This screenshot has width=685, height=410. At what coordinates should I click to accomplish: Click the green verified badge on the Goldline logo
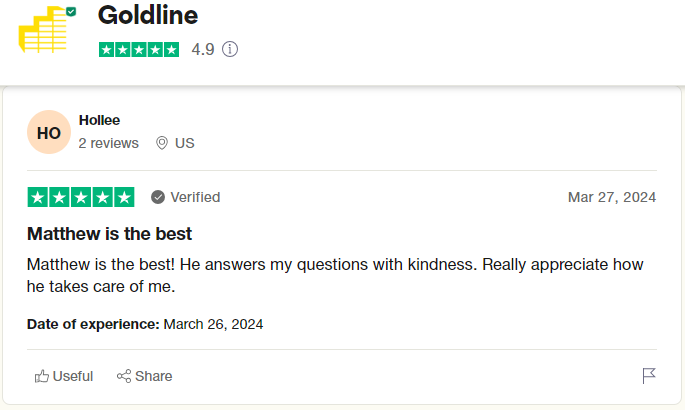(70, 12)
